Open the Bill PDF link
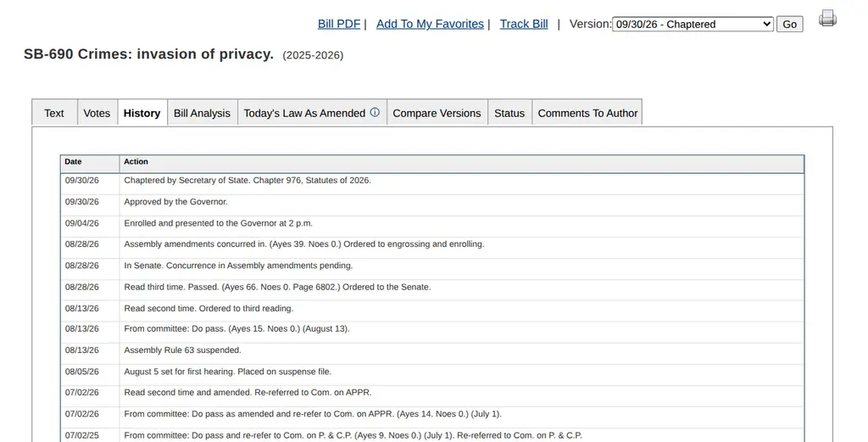This screenshot has height=442, width=868. click(x=339, y=24)
